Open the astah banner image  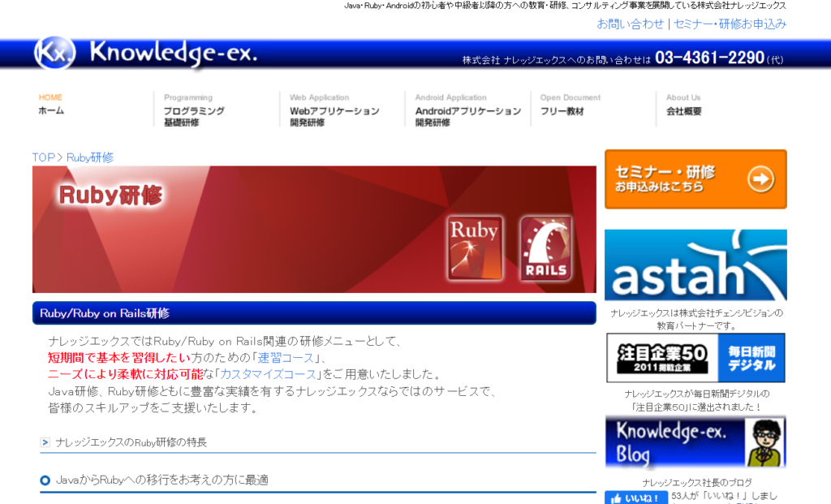click(x=695, y=265)
